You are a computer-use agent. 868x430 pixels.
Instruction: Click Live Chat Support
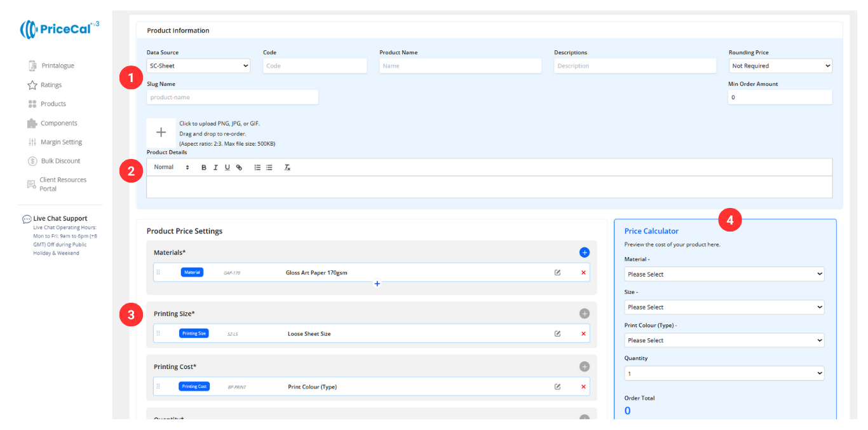[x=60, y=218]
